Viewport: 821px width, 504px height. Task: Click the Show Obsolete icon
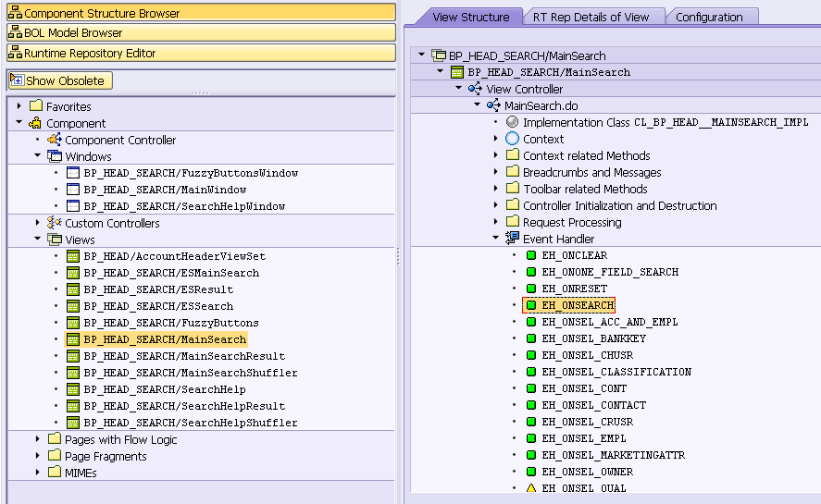point(18,80)
